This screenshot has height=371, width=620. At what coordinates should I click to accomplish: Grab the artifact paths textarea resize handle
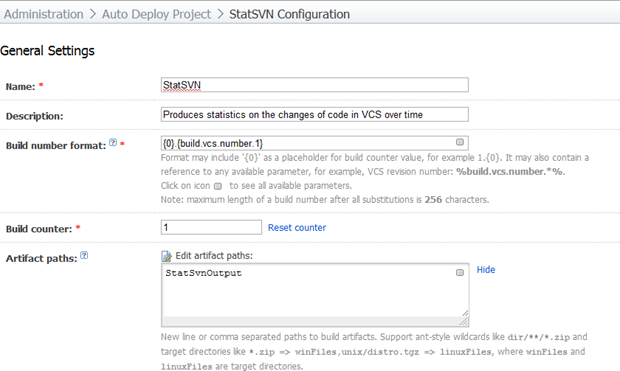pos(464,322)
